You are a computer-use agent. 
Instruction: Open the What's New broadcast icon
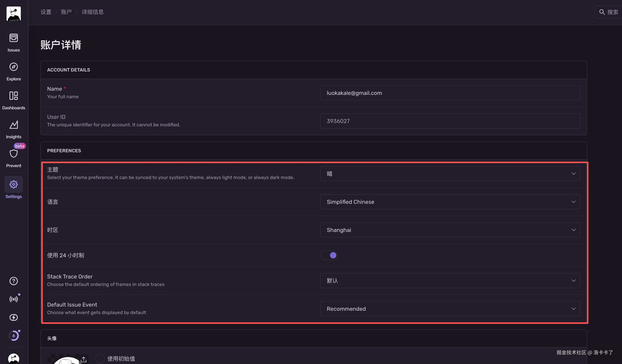pos(14,299)
